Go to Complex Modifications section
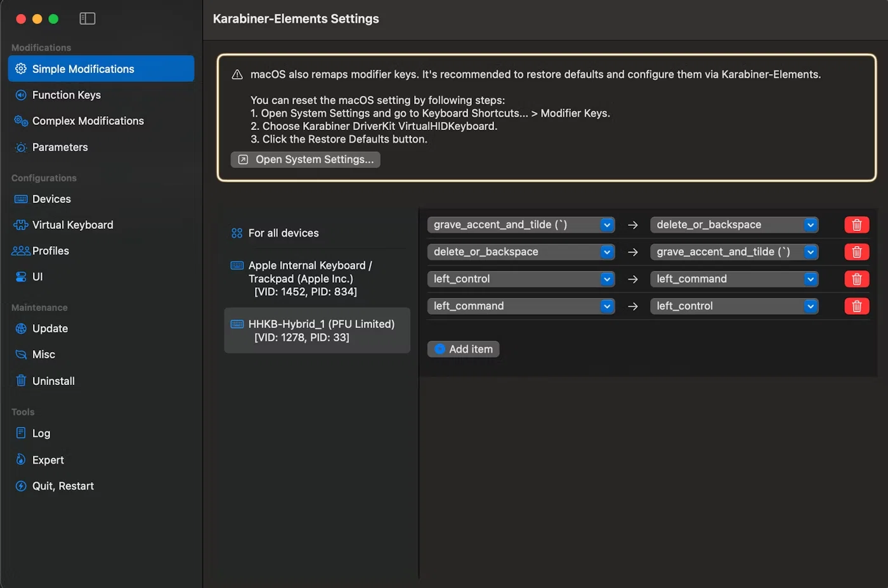The height and width of the screenshot is (588, 888). coord(88,121)
